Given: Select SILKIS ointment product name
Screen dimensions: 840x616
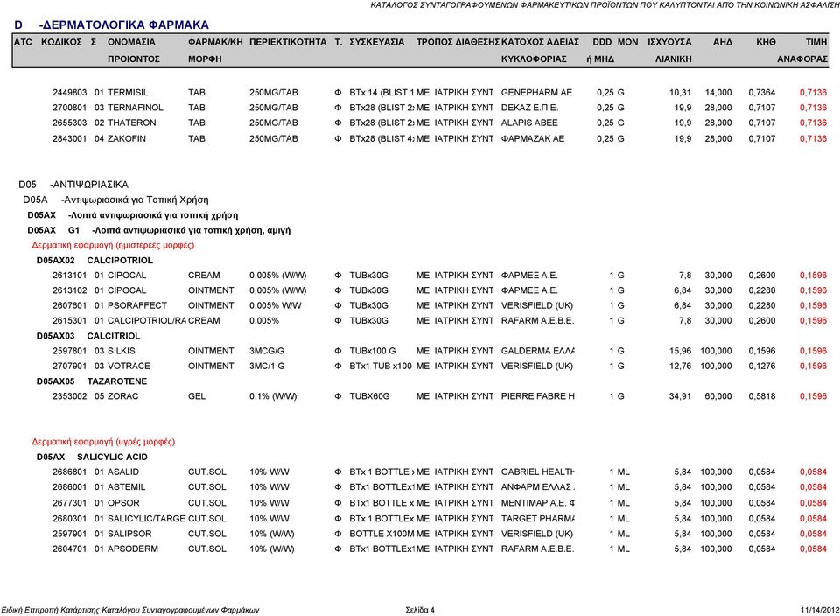Looking at the screenshot, I should click(x=122, y=351).
